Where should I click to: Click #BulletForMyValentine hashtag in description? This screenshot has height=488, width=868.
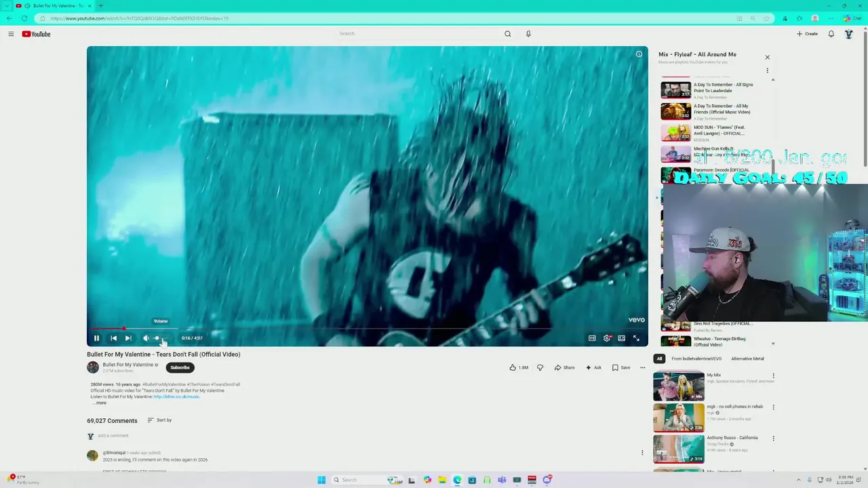coord(164,384)
